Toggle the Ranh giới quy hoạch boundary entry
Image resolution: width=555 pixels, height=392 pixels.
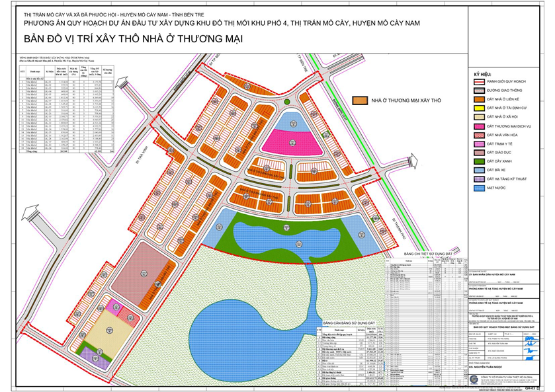tap(478, 83)
